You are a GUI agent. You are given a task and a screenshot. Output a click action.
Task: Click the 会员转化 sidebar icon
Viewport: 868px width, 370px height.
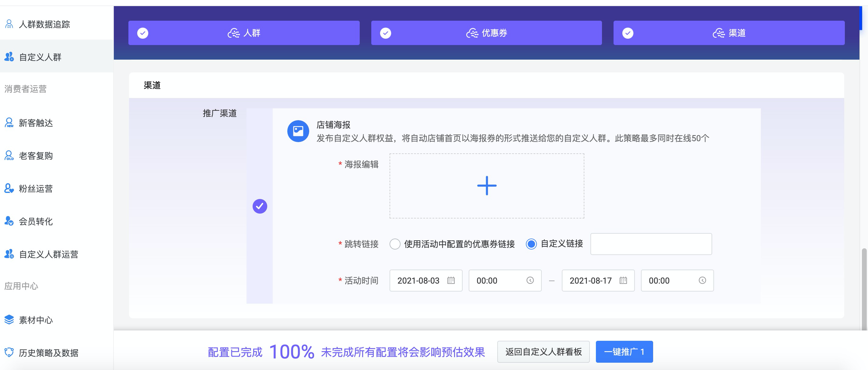coord(9,221)
